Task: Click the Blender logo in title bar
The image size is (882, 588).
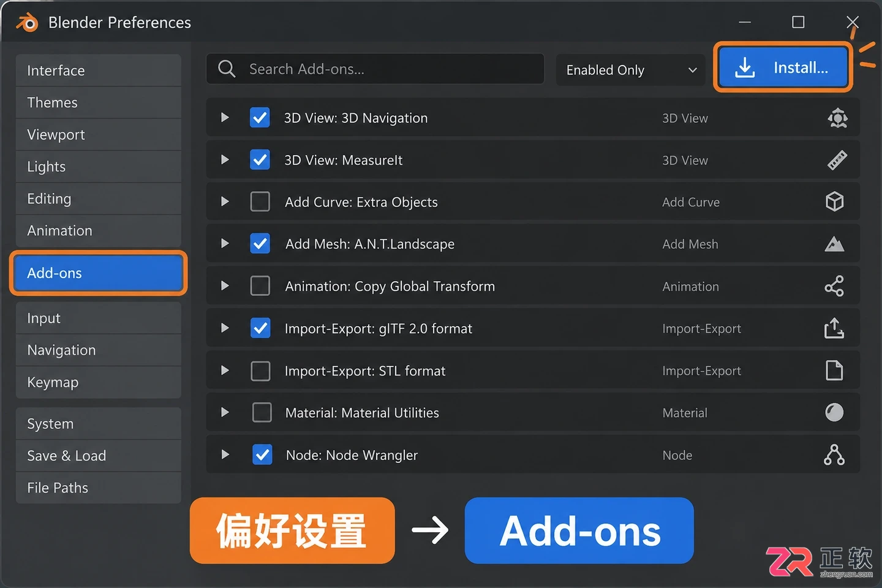Action: tap(28, 23)
